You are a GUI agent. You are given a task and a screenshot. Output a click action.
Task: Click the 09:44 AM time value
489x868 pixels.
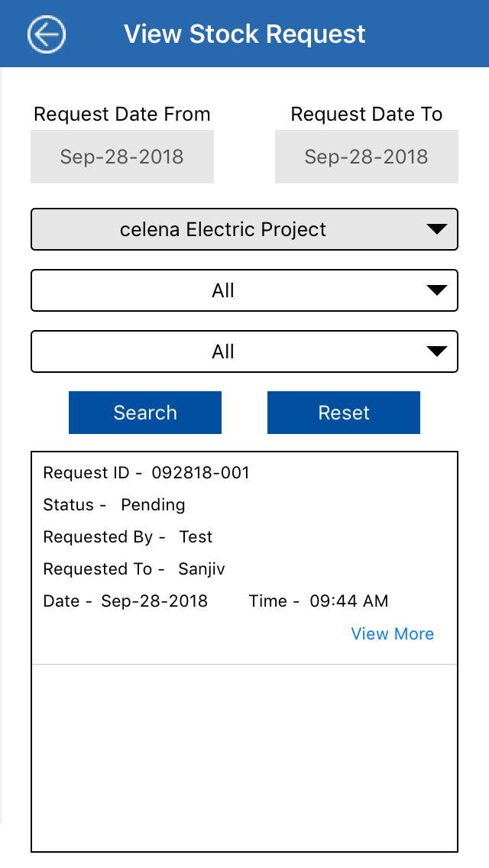point(348,601)
